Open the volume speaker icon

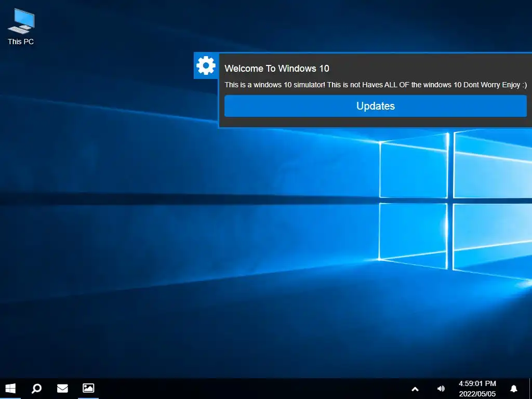[x=441, y=389]
